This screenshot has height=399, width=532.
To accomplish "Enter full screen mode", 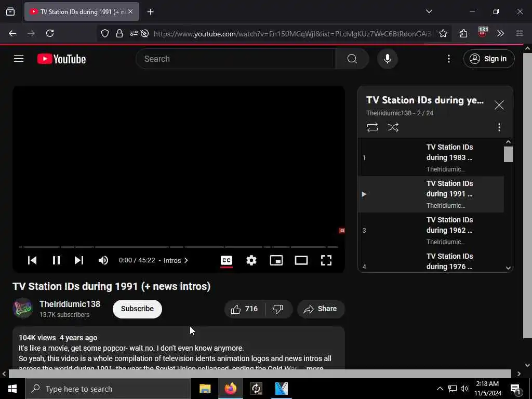I will 326,260.
